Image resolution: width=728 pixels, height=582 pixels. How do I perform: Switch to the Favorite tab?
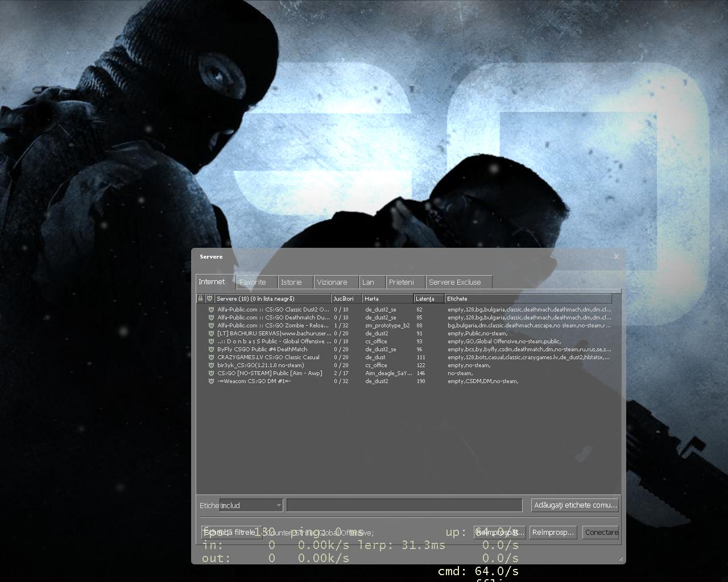pos(253,282)
